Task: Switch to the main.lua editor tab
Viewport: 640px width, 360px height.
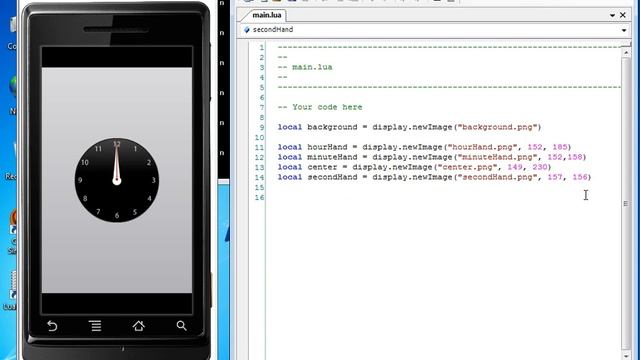Action: [x=267, y=15]
